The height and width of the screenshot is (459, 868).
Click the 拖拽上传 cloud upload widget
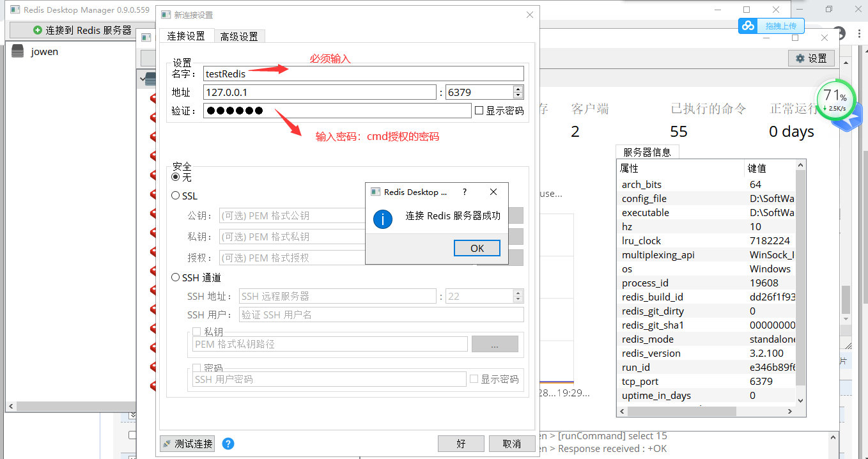(771, 26)
